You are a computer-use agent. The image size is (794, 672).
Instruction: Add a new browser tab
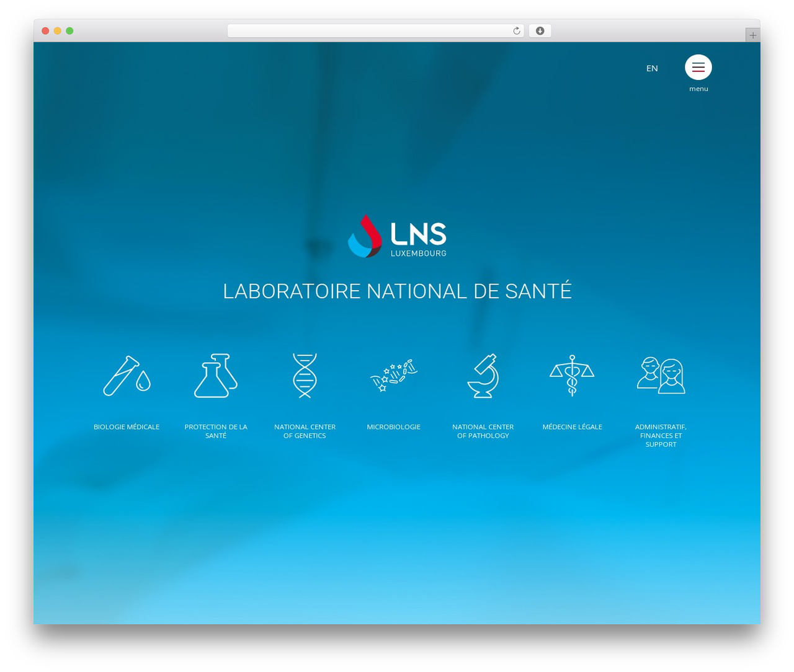(x=752, y=35)
